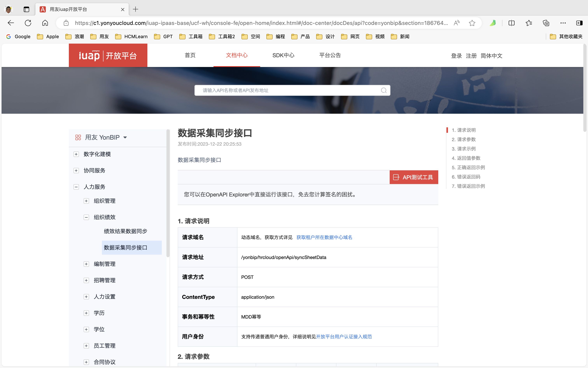The width and height of the screenshot is (588, 368).
Task: Jump to 7. 错误返回示例 in the outline
Action: point(468,186)
